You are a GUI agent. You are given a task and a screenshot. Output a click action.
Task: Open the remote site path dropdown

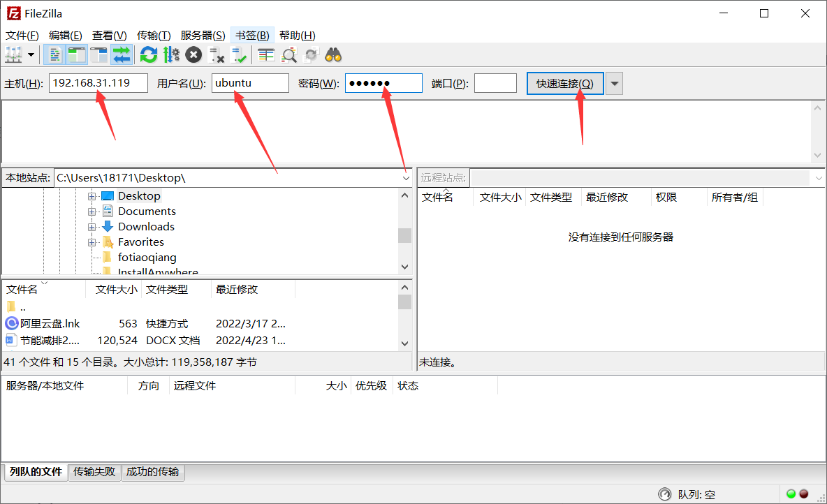[819, 178]
